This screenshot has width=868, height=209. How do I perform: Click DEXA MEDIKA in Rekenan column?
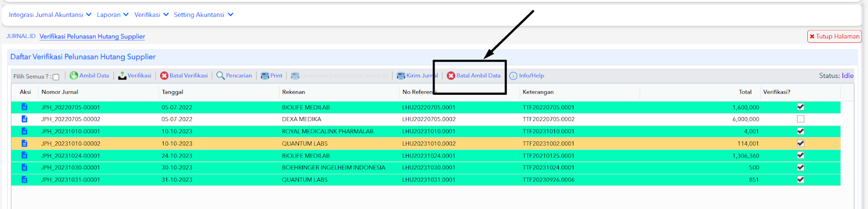click(x=302, y=119)
